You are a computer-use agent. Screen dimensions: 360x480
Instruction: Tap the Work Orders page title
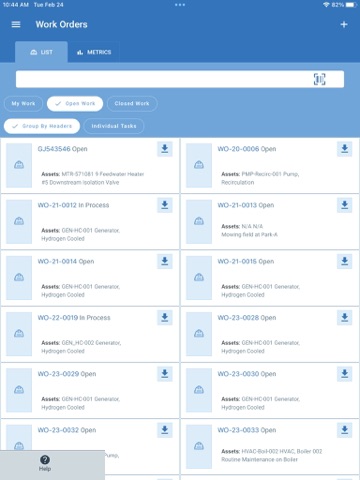pos(62,24)
